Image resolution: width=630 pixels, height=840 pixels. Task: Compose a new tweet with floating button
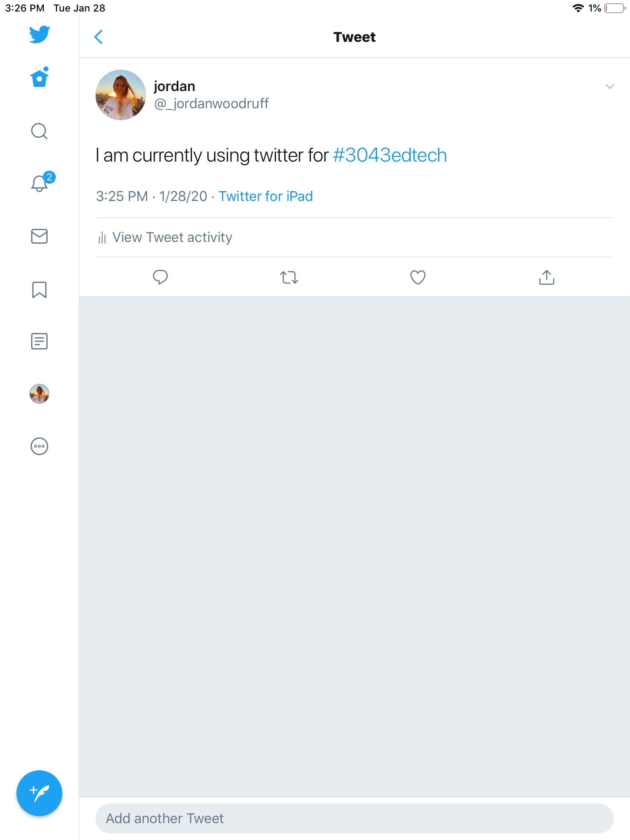coord(39,793)
